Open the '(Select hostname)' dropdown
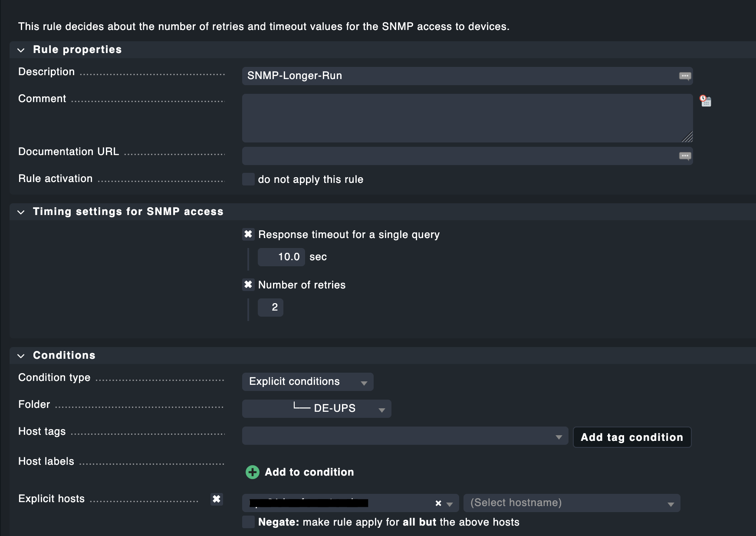756x536 pixels. tap(571, 503)
